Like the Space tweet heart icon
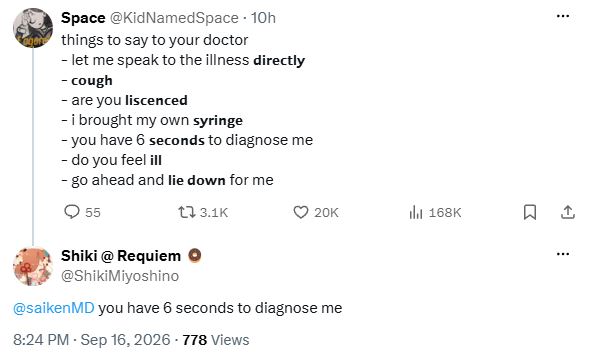 pyautogui.click(x=301, y=212)
